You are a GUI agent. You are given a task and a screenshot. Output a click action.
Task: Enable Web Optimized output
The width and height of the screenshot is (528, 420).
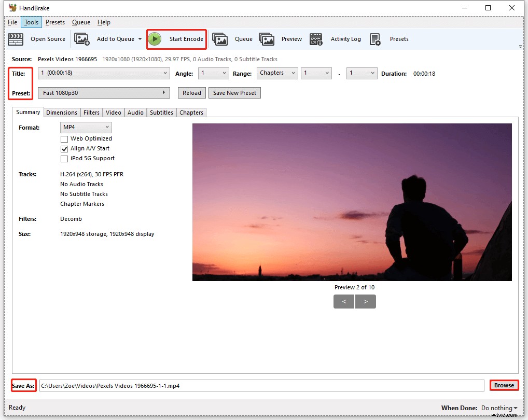tap(64, 138)
